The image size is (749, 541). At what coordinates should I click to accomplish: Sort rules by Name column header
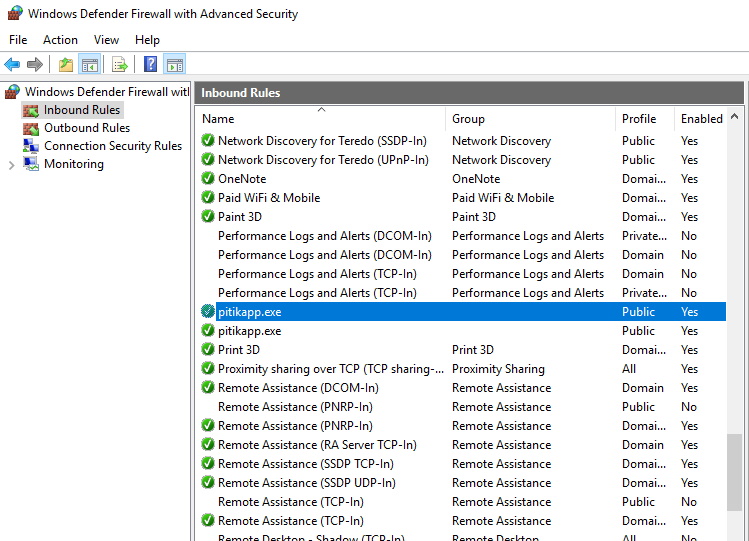coord(218,119)
